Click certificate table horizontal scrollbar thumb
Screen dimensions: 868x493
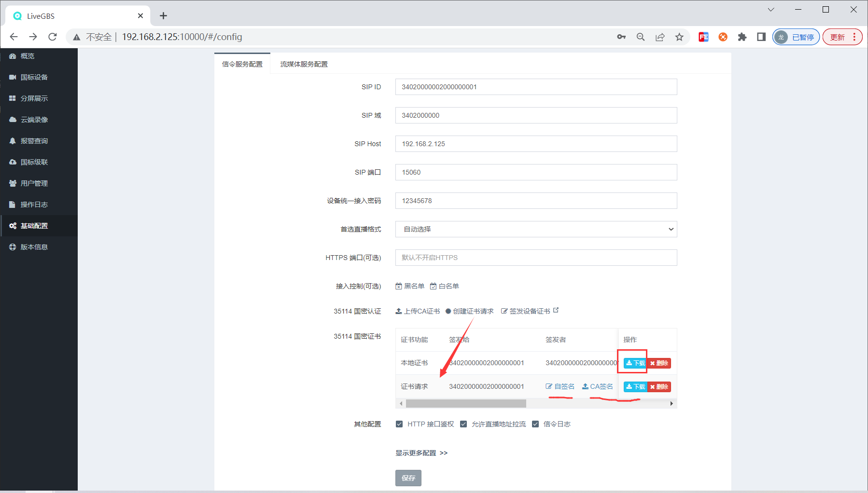[x=466, y=403]
